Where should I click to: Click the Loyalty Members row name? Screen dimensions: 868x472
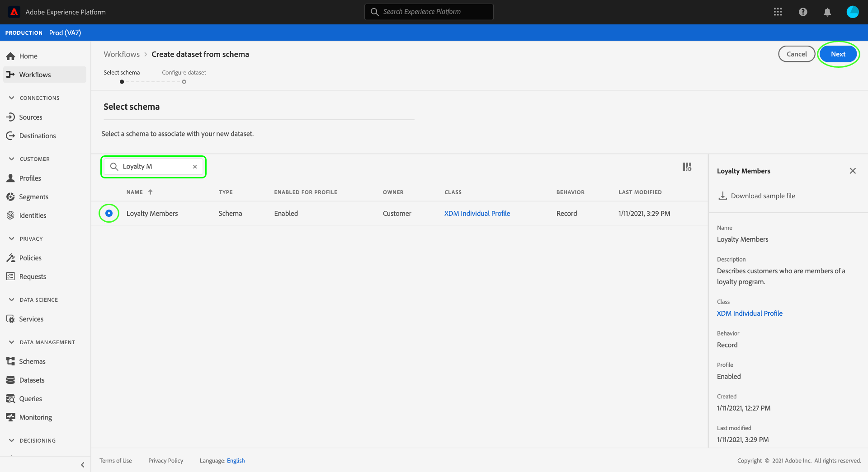(x=152, y=213)
